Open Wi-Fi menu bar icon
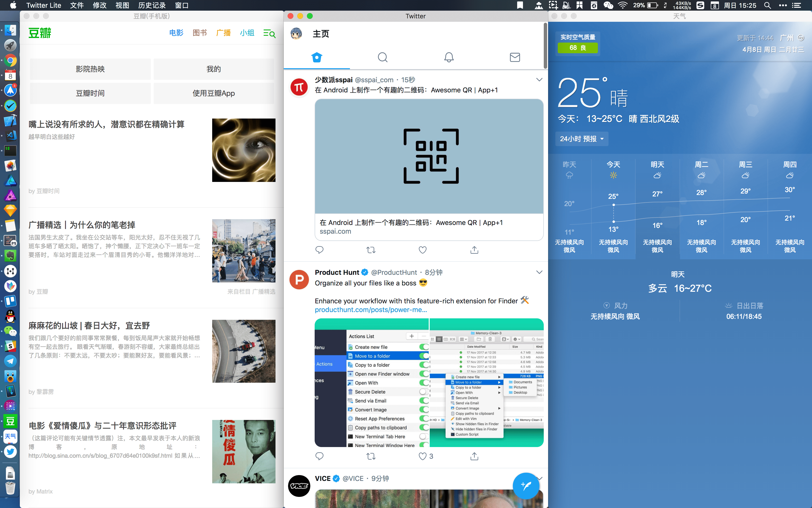Image resolution: width=812 pixels, height=508 pixels. tap(623, 5)
